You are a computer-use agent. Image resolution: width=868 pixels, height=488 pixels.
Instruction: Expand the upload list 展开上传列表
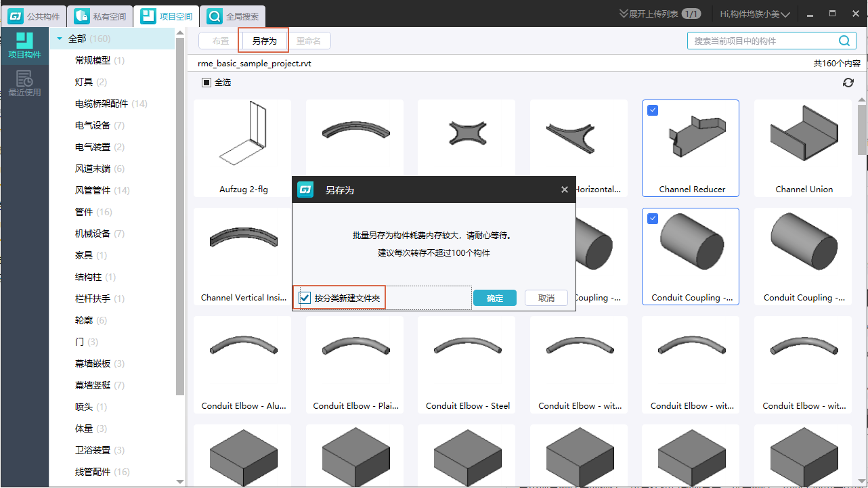(x=659, y=14)
